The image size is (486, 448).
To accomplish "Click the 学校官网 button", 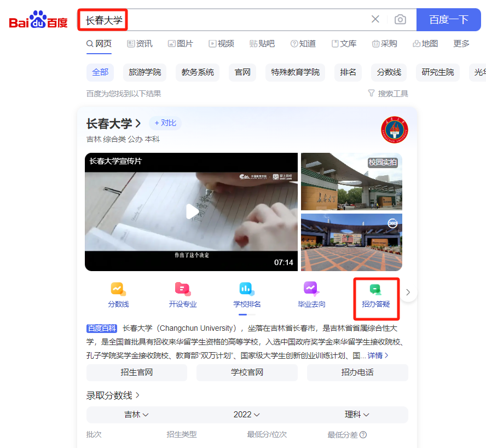I will click(x=247, y=372).
